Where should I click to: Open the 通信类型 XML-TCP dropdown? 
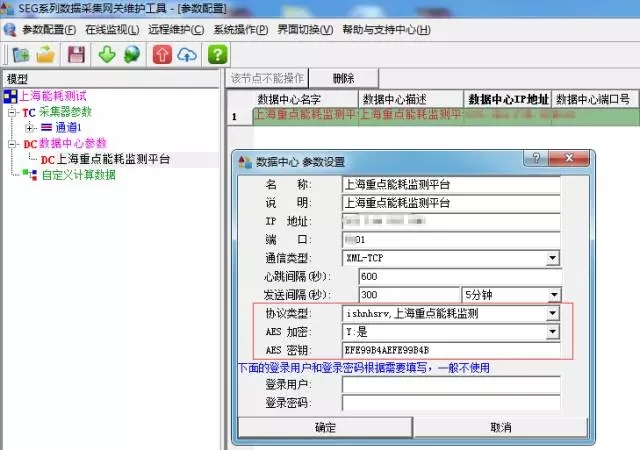coord(552,258)
